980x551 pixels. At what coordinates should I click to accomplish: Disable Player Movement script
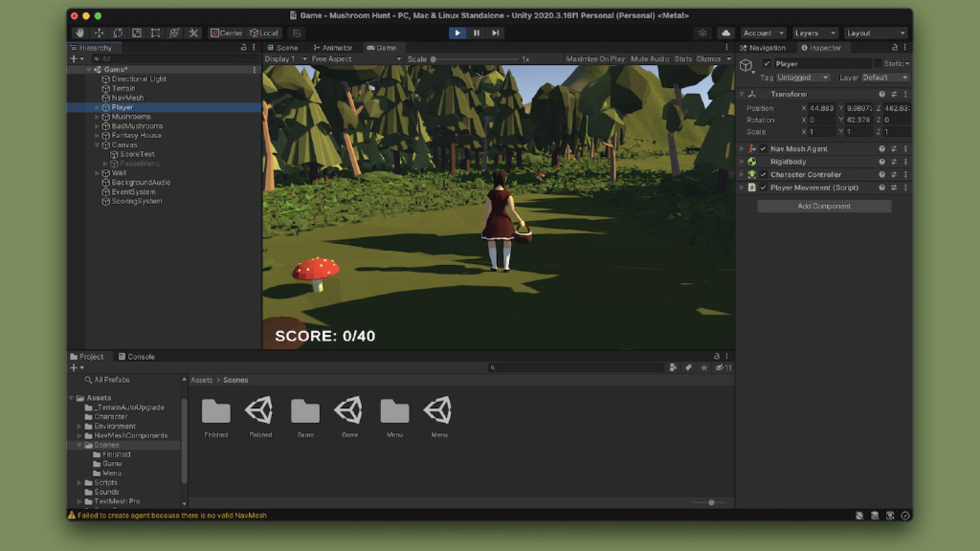[763, 187]
